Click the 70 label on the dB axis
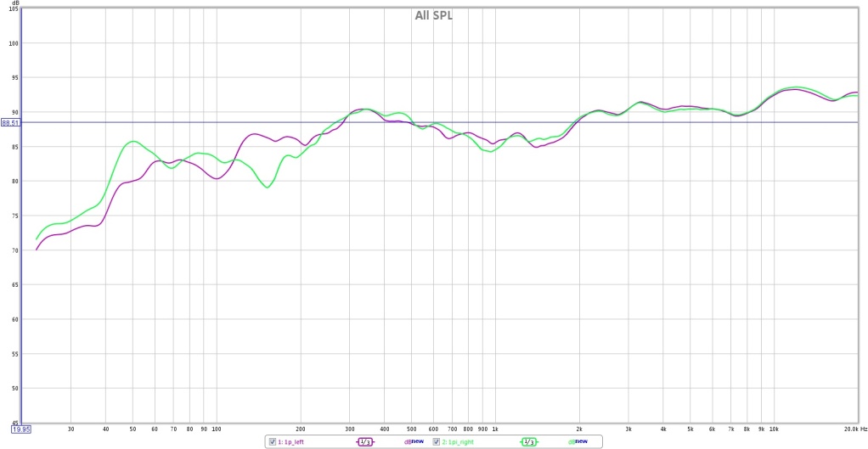Image resolution: width=868 pixels, height=449 pixels. [14, 250]
